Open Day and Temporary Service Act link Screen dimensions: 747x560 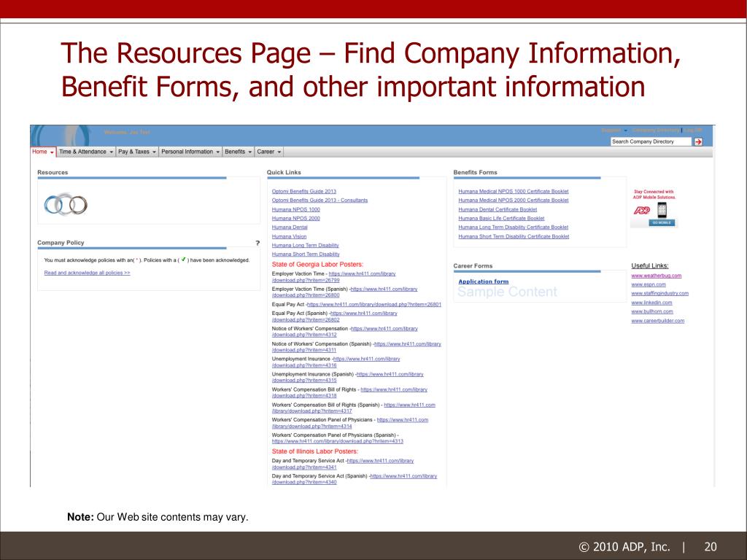click(380, 462)
